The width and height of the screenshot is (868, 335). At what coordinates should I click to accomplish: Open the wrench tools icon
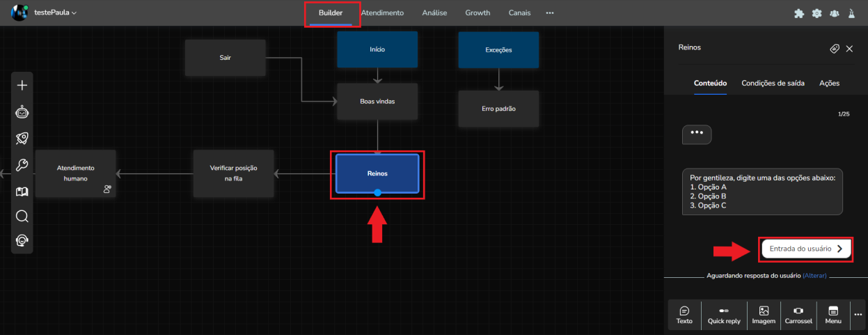tap(22, 164)
